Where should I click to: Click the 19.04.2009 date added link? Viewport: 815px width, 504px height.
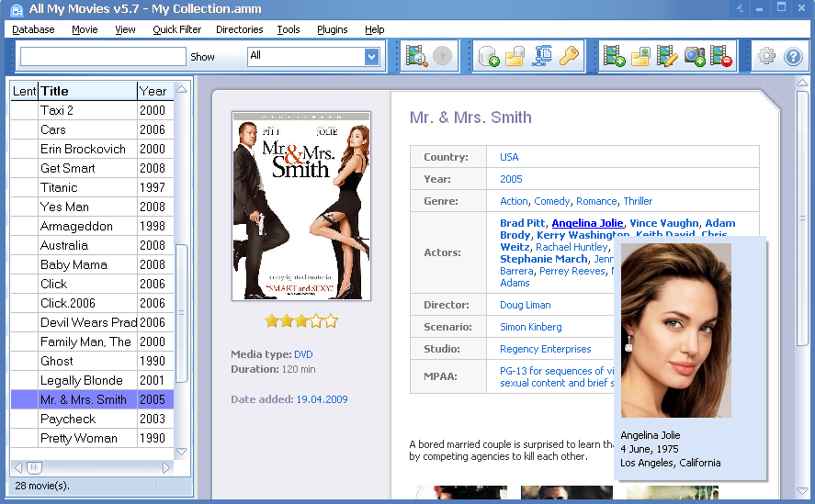[x=322, y=399]
